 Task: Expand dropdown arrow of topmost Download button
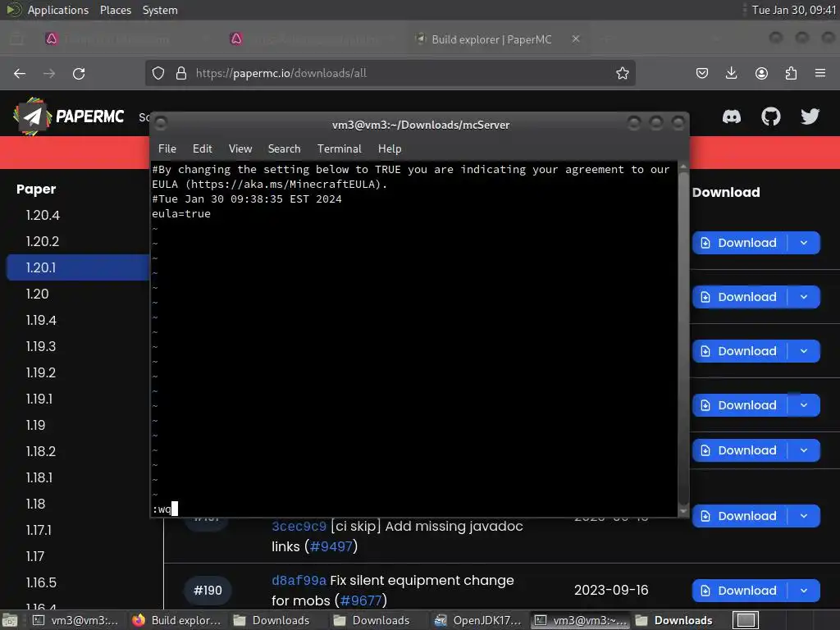tap(804, 243)
